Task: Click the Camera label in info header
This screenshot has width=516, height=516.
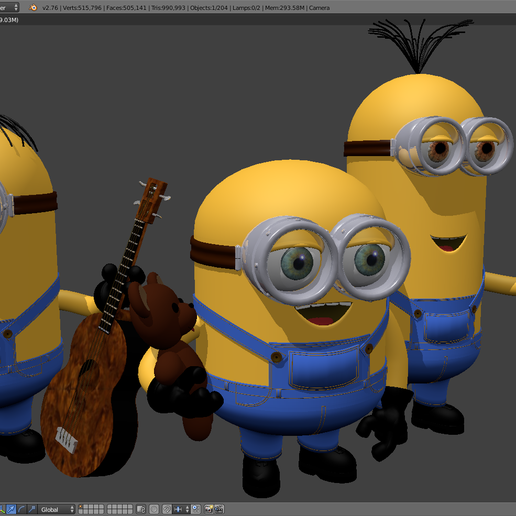Action: click(319, 7)
